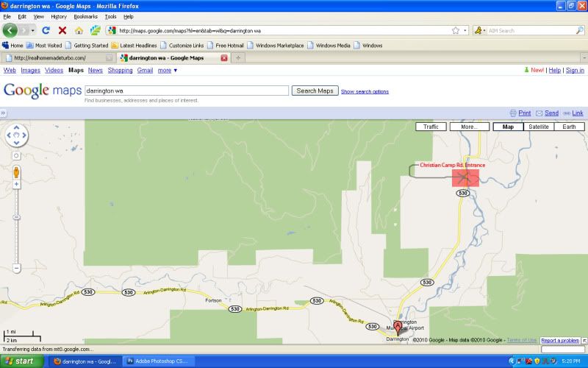Zoom in with the plus button

[x=16, y=184]
